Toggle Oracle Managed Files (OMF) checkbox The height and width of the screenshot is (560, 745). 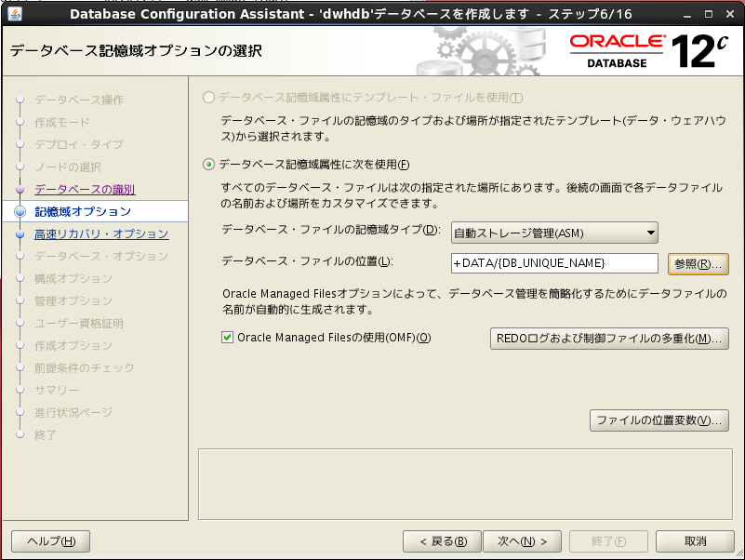(x=228, y=338)
